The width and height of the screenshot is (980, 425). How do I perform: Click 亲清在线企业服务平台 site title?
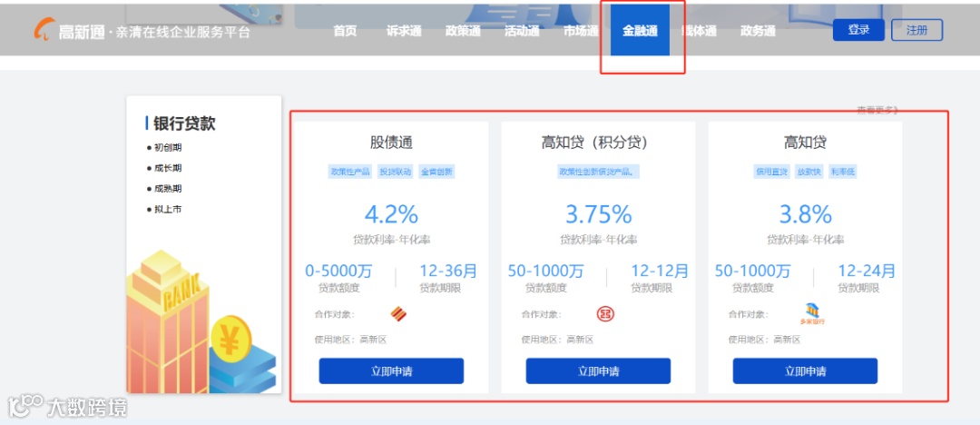click(x=183, y=32)
